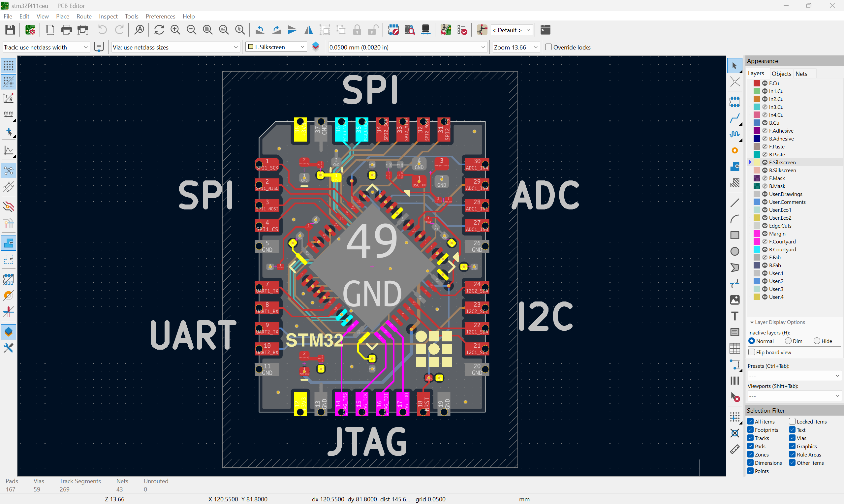Viewport: 844px width, 504px height.
Task: Click the Find magnifier icon
Action: point(139,30)
